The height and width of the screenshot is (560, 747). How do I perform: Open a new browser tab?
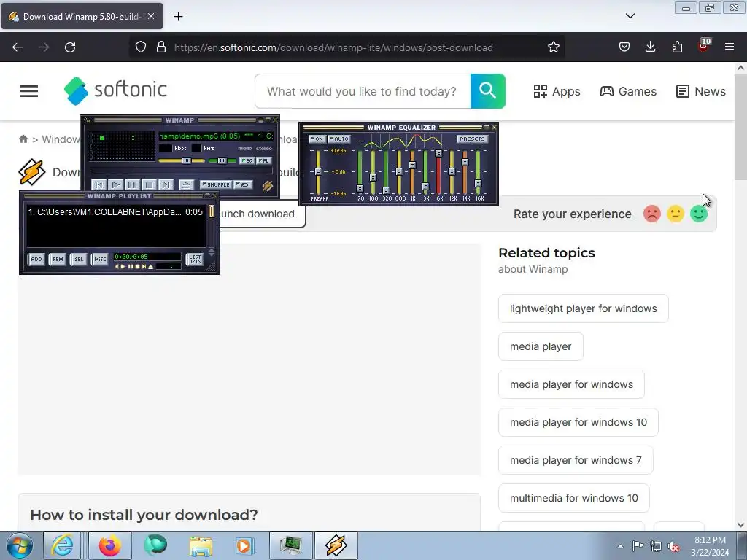178,17
